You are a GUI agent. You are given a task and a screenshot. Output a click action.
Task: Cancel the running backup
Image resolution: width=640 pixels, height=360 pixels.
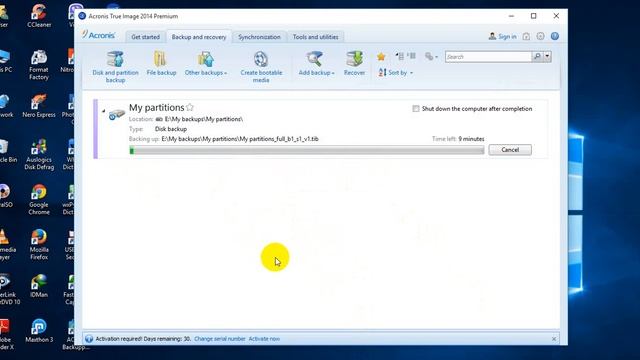[x=510, y=150]
